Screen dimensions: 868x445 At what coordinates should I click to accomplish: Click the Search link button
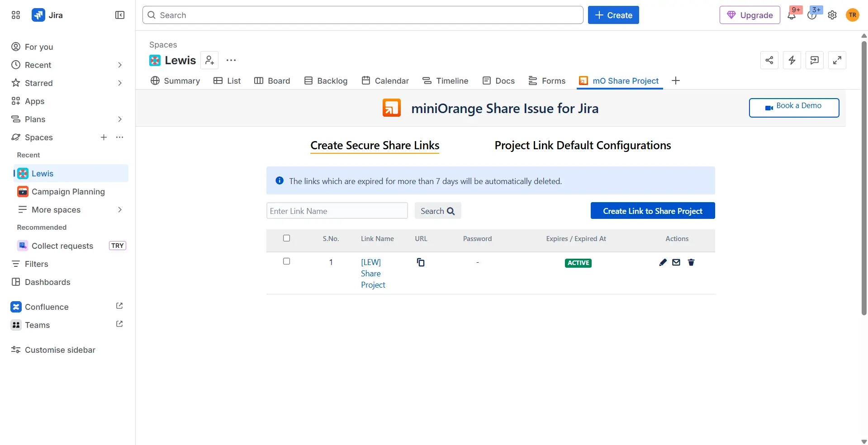pyautogui.click(x=438, y=211)
